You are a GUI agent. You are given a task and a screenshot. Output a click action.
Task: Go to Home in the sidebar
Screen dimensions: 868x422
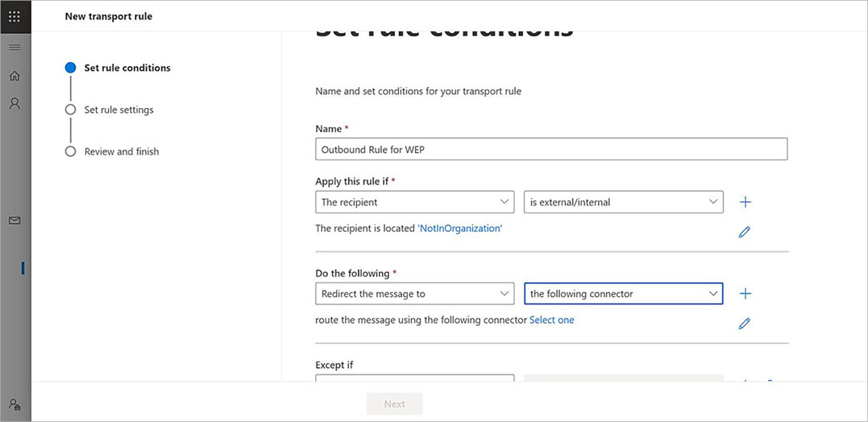click(x=15, y=76)
